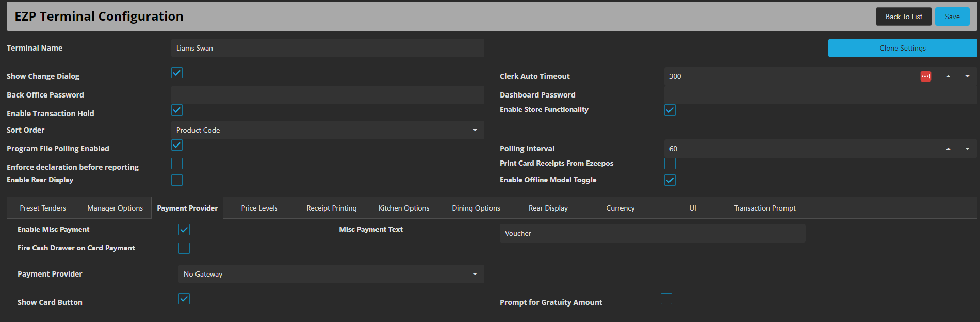Screen dimensions: 980x322
Task: Tick Prompt for Gratuity Amount checkbox
Action: [x=666, y=299]
